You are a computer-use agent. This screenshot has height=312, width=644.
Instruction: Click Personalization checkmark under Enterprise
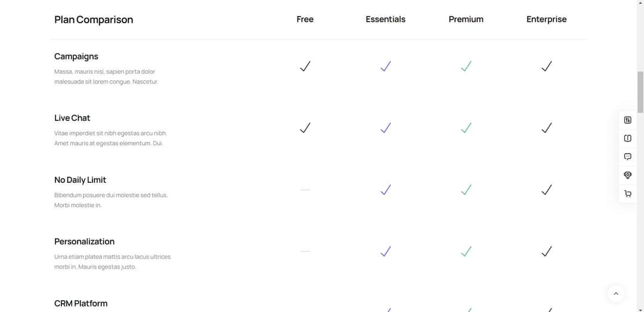(x=547, y=251)
